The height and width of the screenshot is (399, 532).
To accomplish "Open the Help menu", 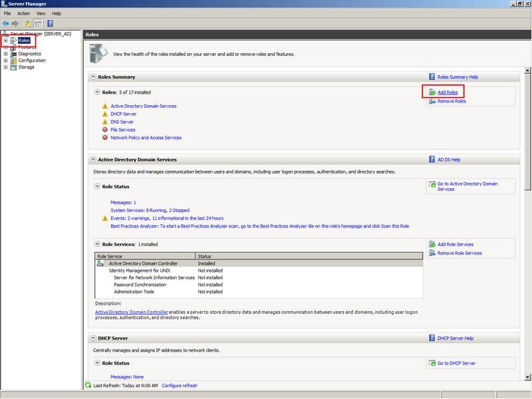I will (x=57, y=13).
